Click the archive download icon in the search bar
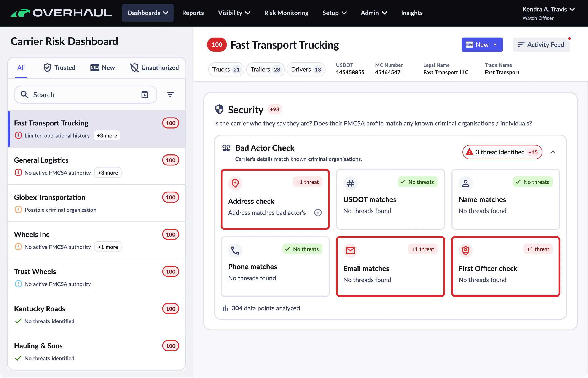 click(x=145, y=95)
